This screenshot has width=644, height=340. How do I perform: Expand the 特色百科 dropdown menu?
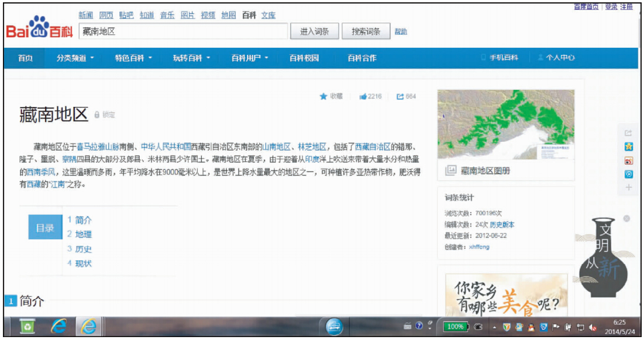click(133, 58)
